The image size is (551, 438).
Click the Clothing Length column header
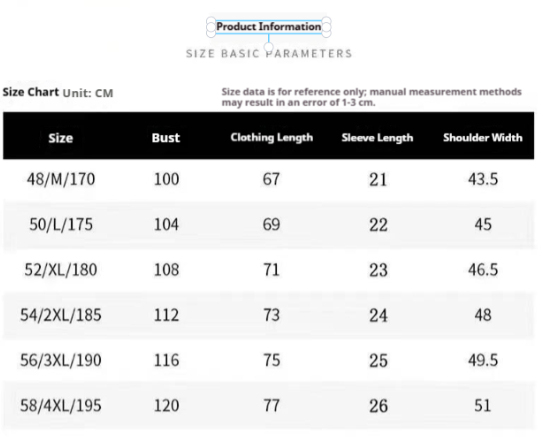click(272, 137)
